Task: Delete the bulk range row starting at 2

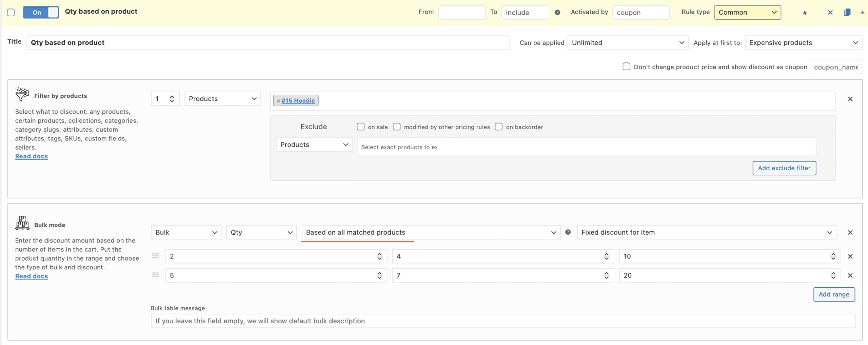Action: [850, 256]
